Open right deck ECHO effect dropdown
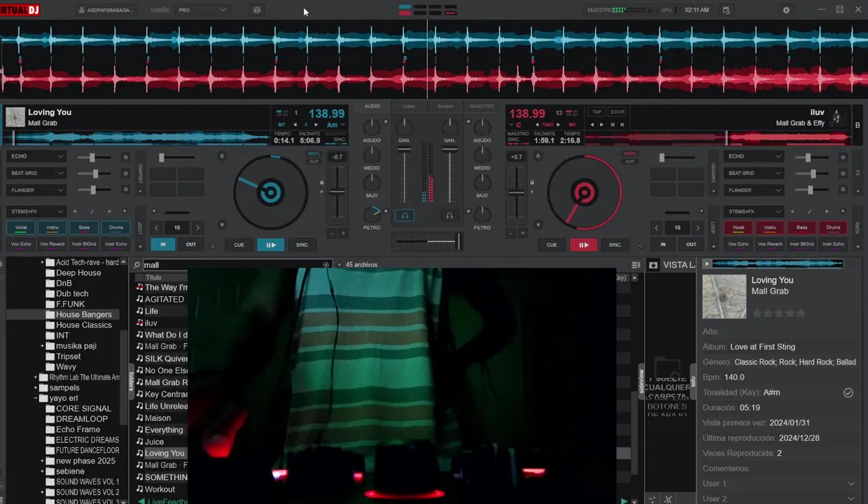The width and height of the screenshot is (868, 504). click(754, 157)
